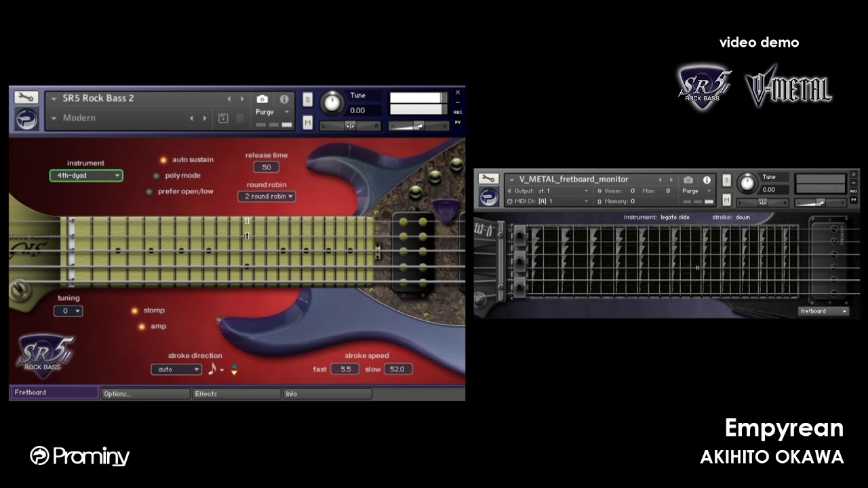Open the info icon in SR5 Rock Bass header
Screen dimensions: 868x488
click(x=284, y=99)
